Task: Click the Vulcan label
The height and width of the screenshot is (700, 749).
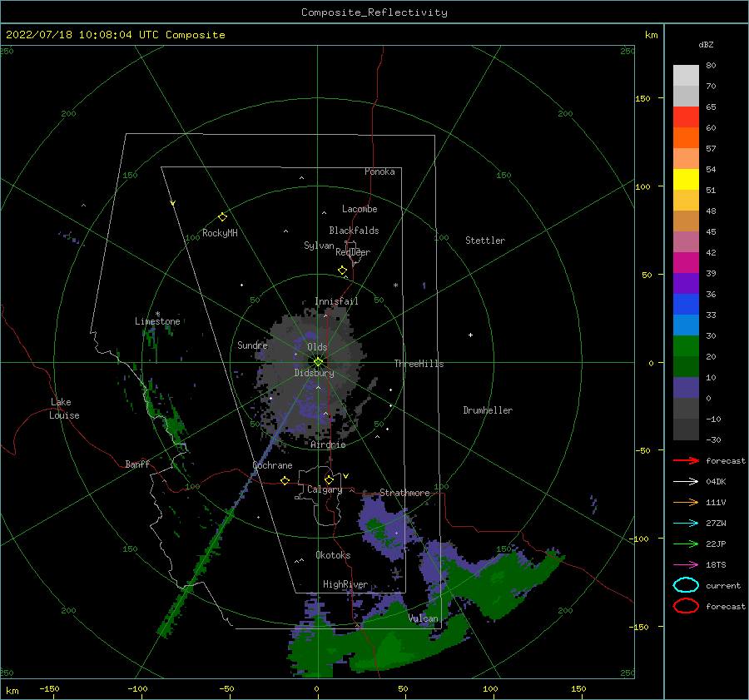Action: [x=423, y=618]
